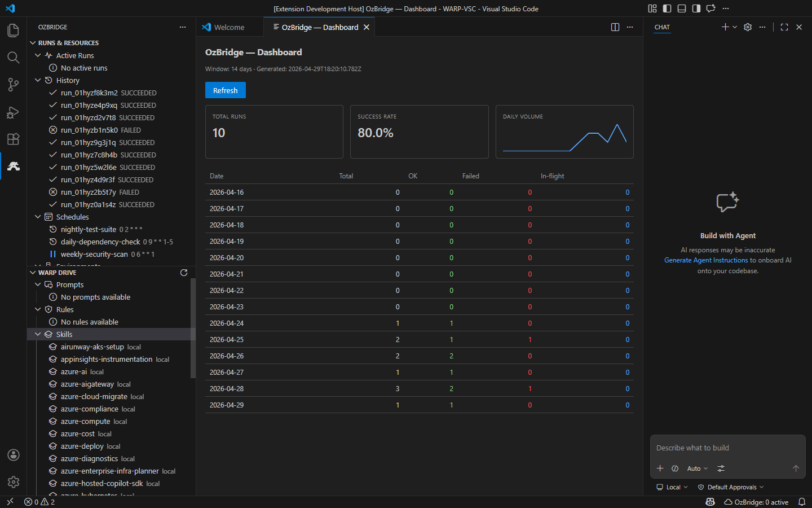This screenshot has height=508, width=812.
Task: Customize layout icon in title bar
Action: tap(652, 8)
